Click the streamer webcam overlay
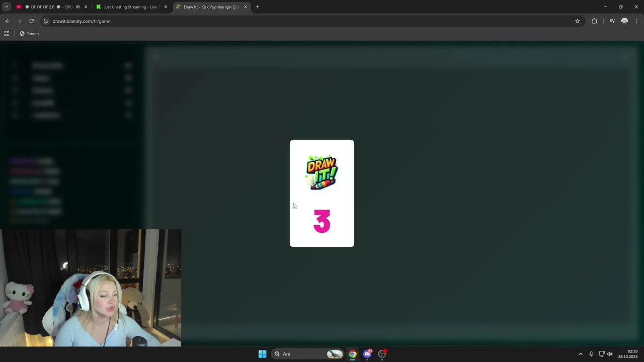Image resolution: width=644 pixels, height=362 pixels. 91,288
